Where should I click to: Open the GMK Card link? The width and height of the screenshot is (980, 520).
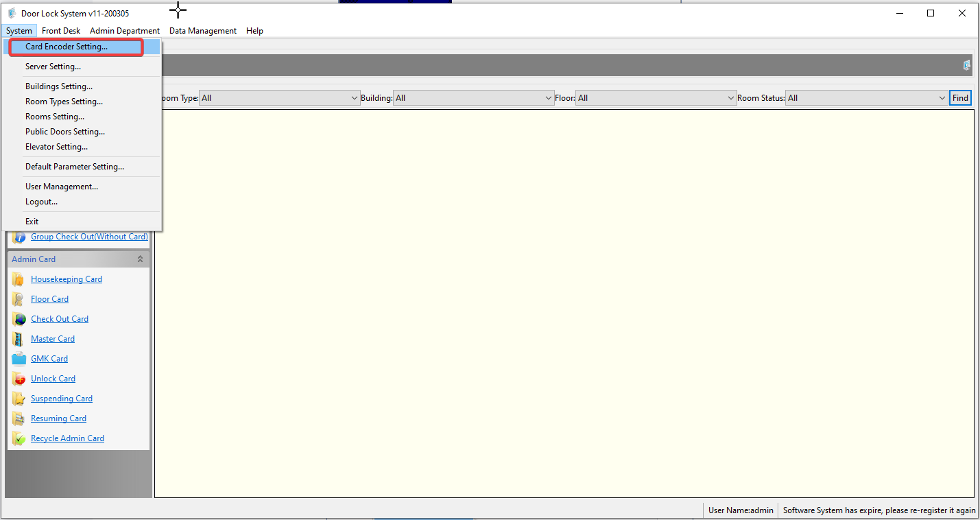pyautogui.click(x=49, y=359)
